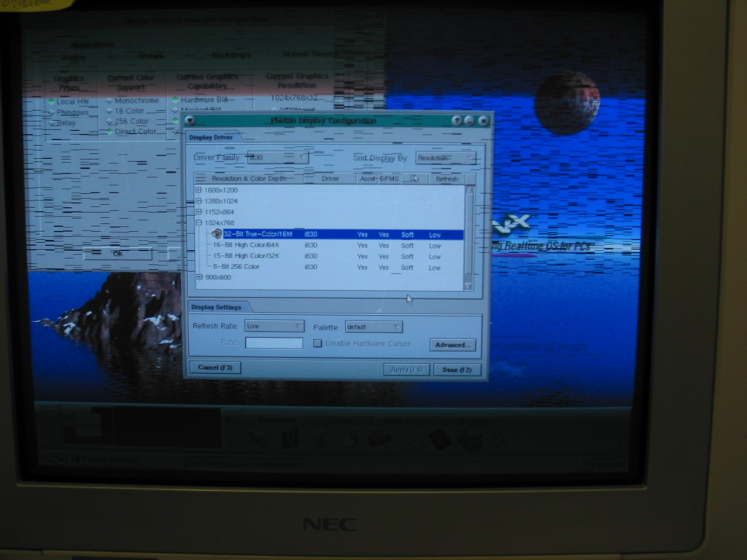Image resolution: width=747 pixels, height=560 pixels.
Task: Switch to the Display Driver tab
Action: pyautogui.click(x=212, y=137)
